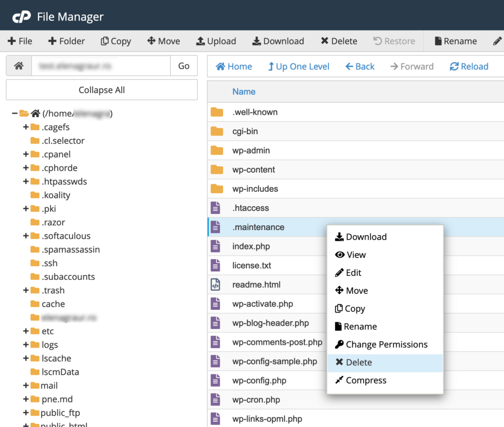Choose Copy from context menu
The width and height of the screenshot is (504, 427).
point(385,309)
